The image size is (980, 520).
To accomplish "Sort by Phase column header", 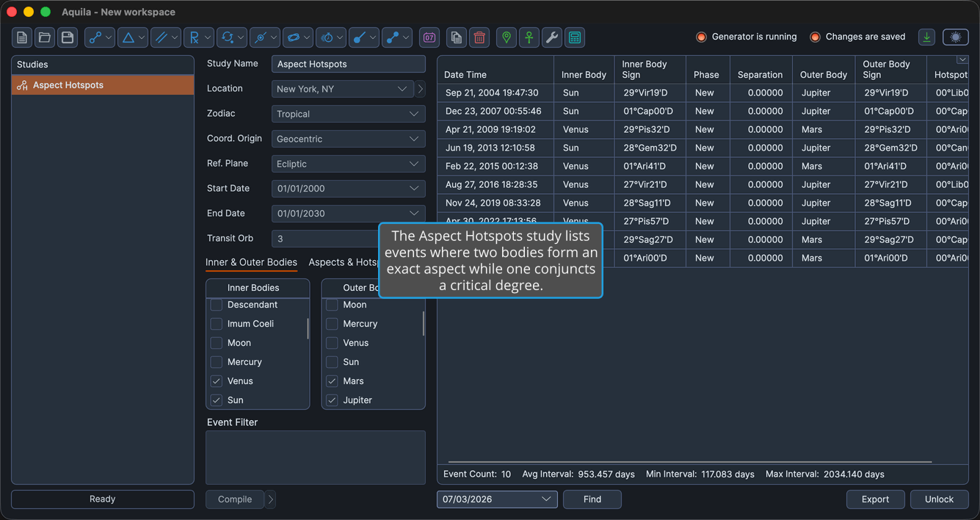I will [706, 70].
